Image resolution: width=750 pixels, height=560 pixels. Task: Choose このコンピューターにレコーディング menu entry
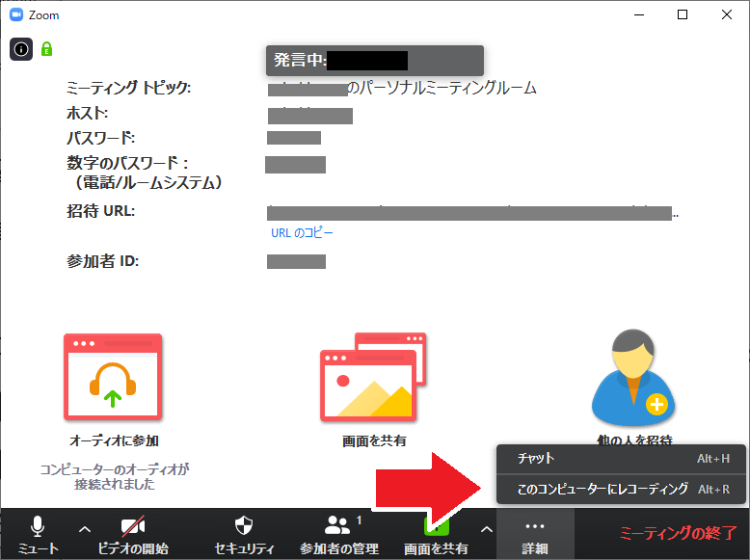[621, 489]
